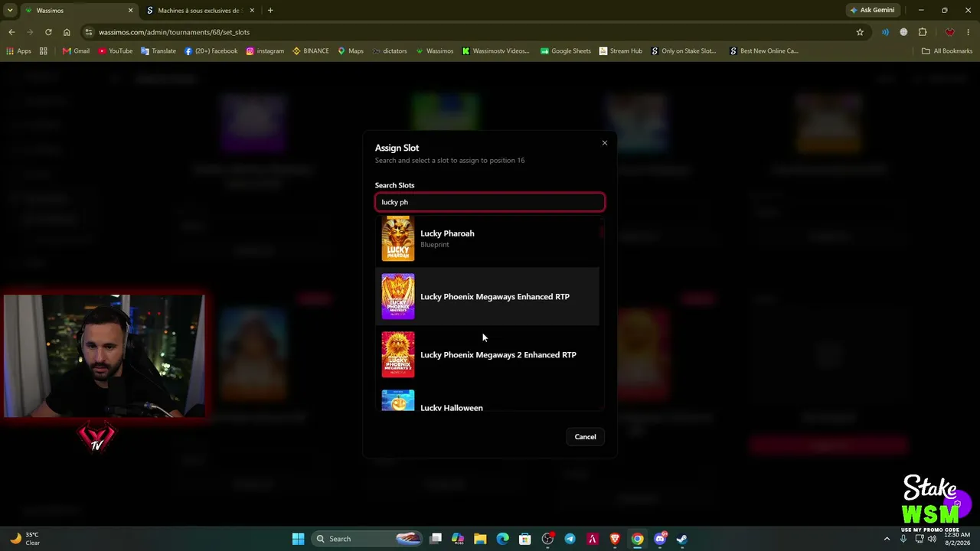Pick Lucky Phoenix Megaways 2 Enhanced RTP thumbnail
980x551 pixels.
tap(398, 354)
